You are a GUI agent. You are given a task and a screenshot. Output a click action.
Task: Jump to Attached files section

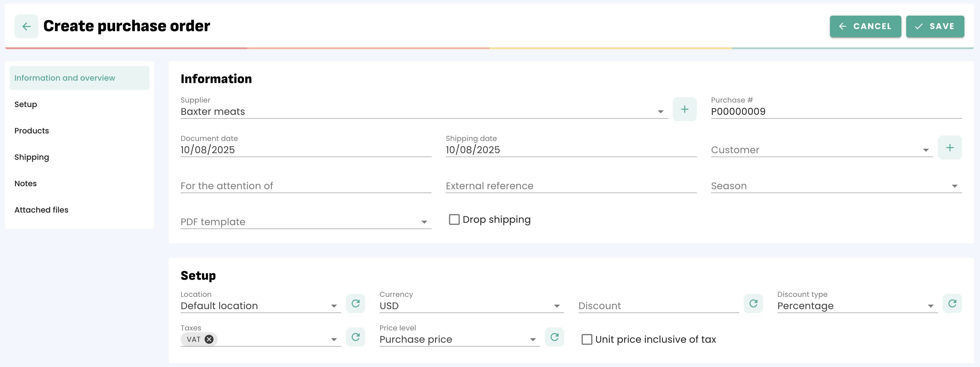(41, 210)
